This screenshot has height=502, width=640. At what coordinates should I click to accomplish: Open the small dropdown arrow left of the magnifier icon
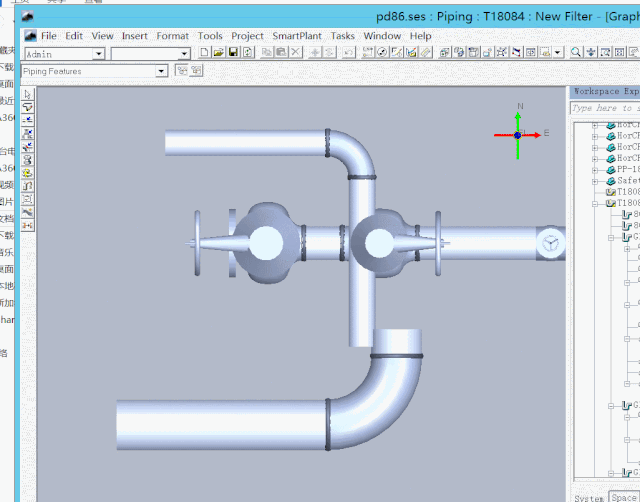[x=557, y=52]
